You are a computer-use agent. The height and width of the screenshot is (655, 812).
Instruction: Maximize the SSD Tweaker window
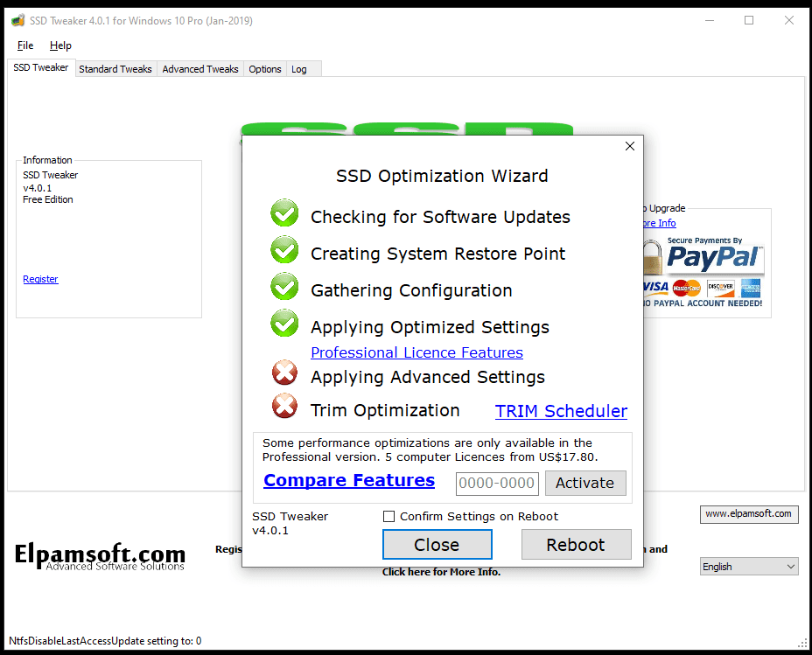(x=749, y=20)
